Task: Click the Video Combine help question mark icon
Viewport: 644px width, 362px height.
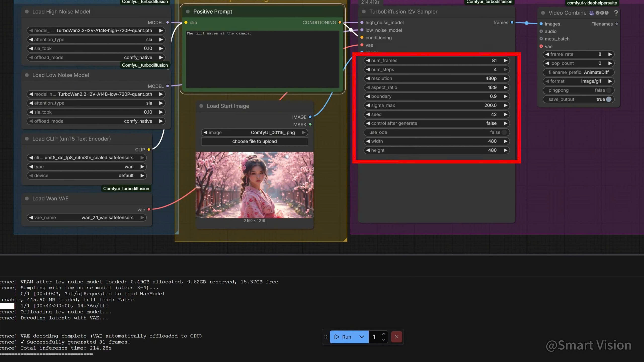Action: [x=616, y=13]
